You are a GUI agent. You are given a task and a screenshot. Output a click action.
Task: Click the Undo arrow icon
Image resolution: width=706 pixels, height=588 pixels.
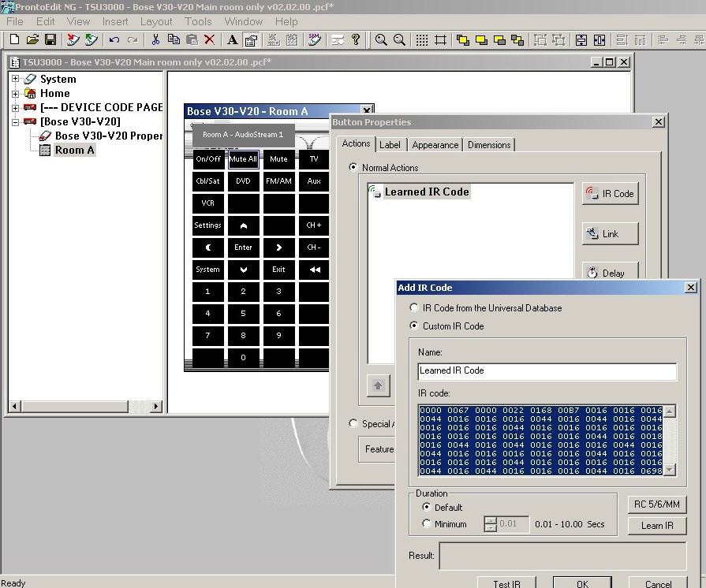tap(114, 39)
